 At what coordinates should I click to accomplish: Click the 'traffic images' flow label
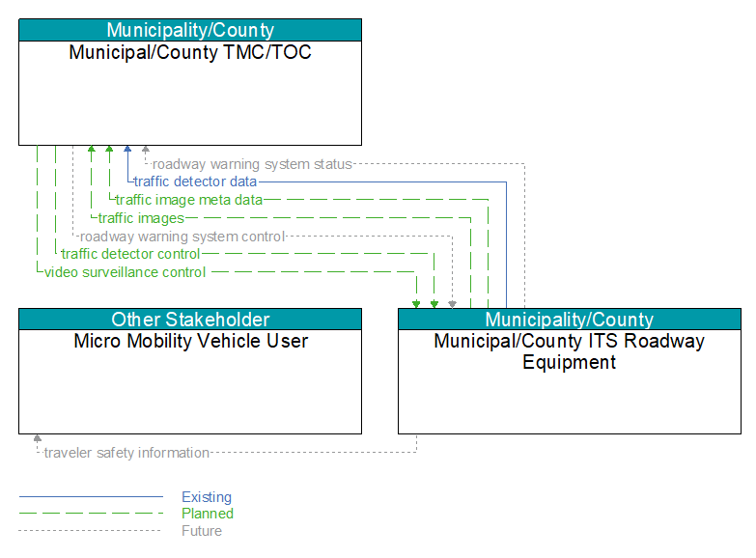click(141, 218)
